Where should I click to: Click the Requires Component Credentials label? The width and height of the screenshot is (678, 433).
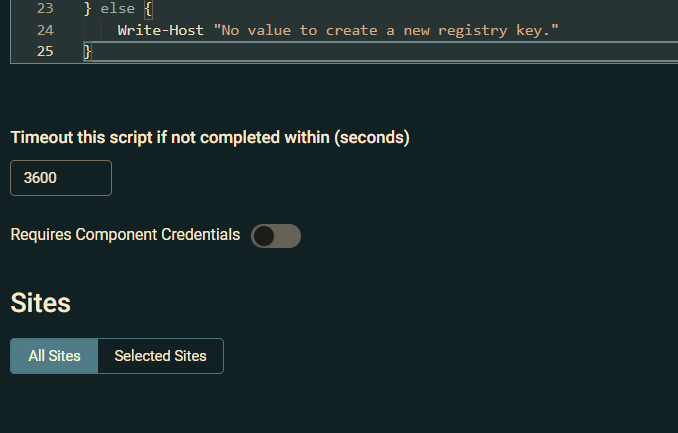point(125,235)
